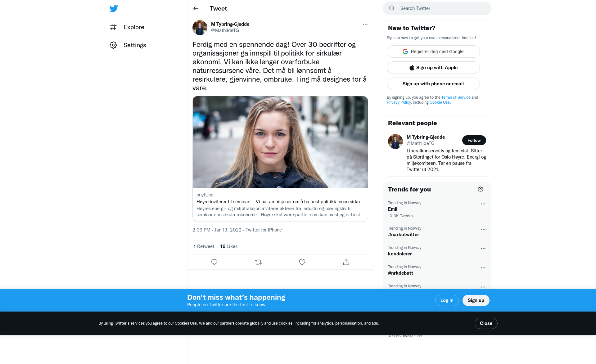This screenshot has width=596, height=364.
Task: Open the tweet's three-dot more menu
Action: point(365,24)
